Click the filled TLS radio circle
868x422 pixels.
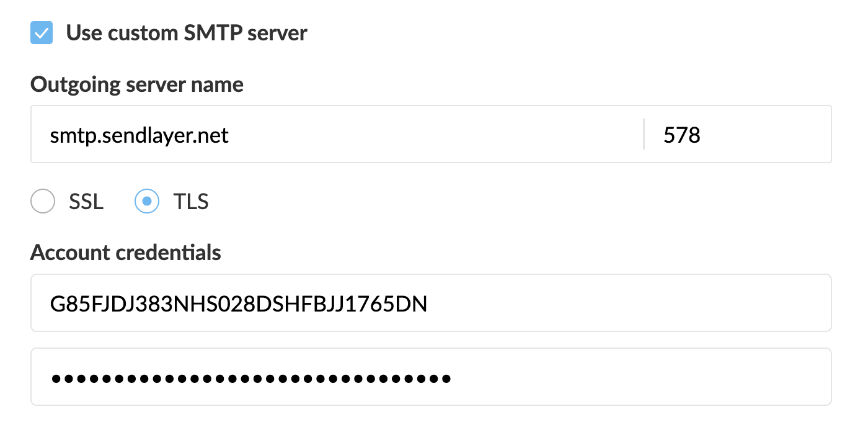(147, 201)
